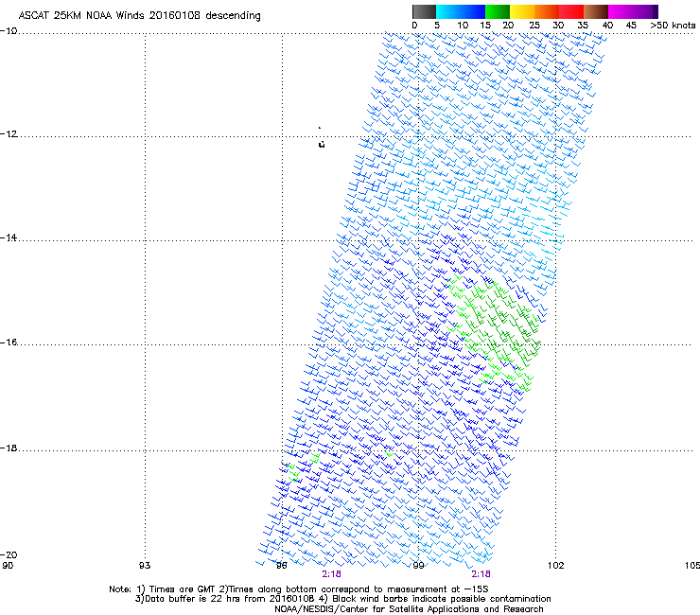Click the small black island mark near -12
700x615 pixels.
pyautogui.click(x=322, y=144)
